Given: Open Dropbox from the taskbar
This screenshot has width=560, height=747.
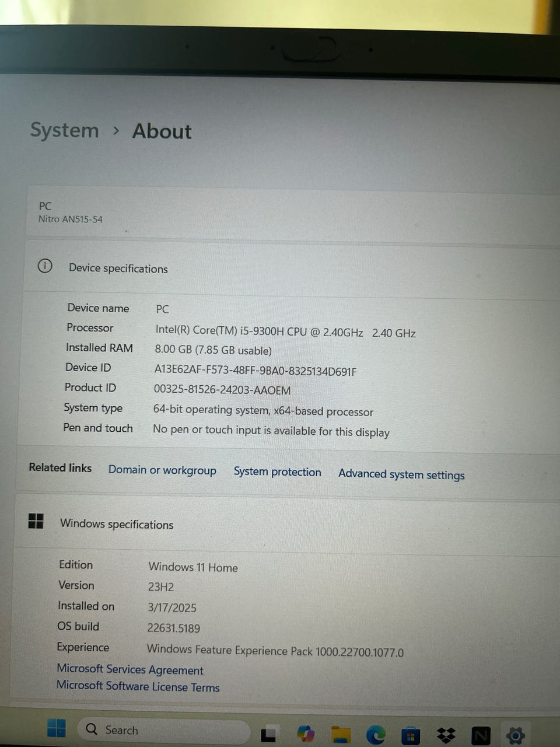Looking at the screenshot, I should click(x=446, y=736).
